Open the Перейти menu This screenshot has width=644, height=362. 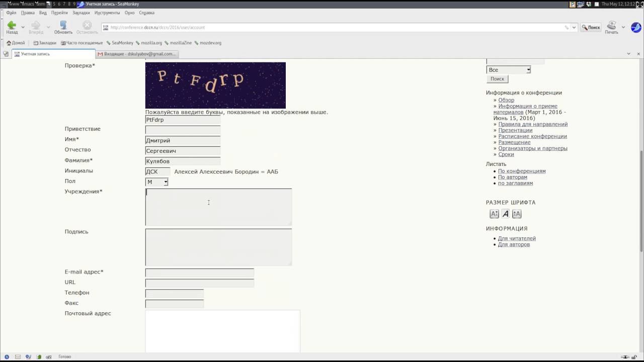coord(59,13)
